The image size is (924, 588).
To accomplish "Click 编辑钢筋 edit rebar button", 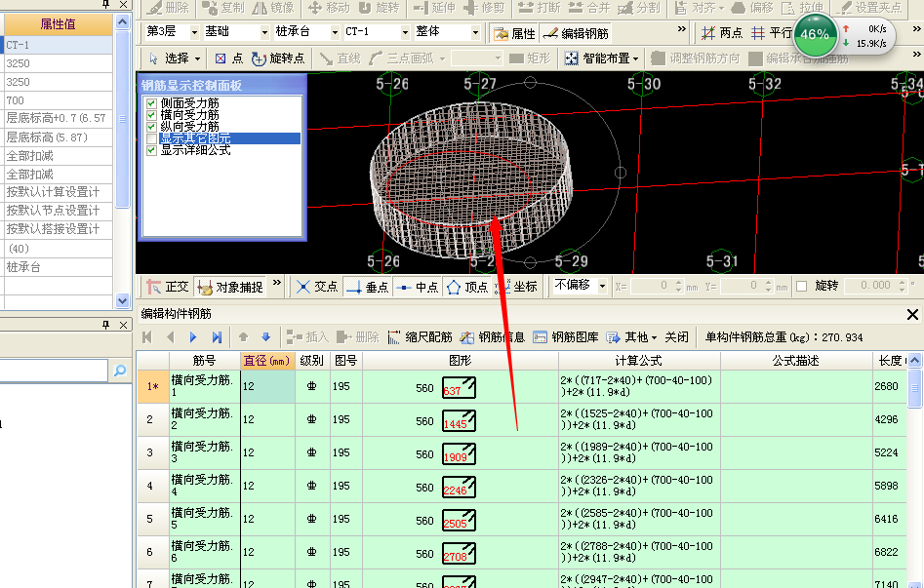I will (575, 33).
